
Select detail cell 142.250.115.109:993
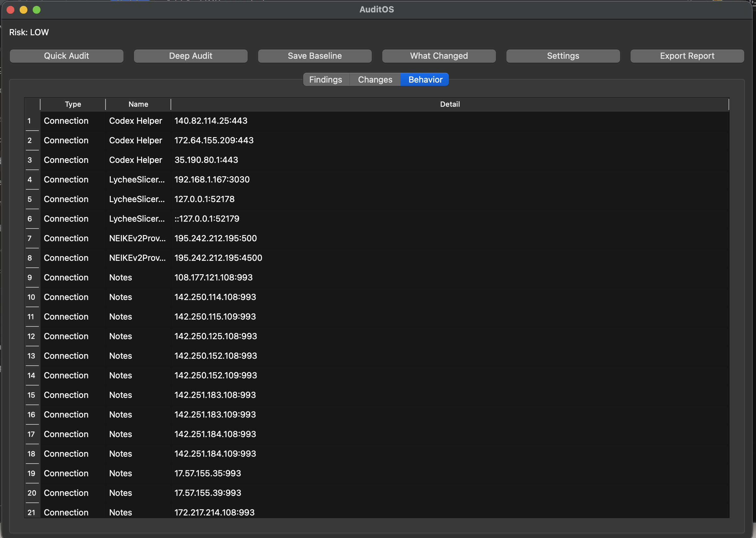[x=450, y=316]
